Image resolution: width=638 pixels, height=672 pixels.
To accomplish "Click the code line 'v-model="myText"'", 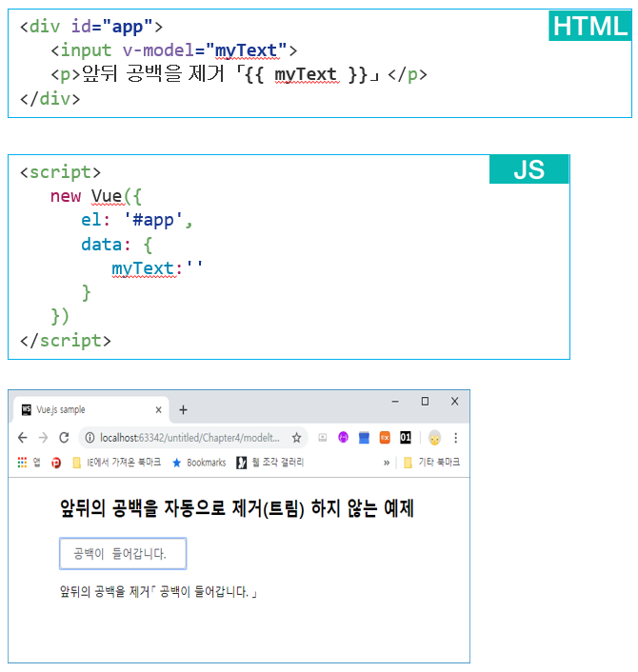I will click(205, 50).
